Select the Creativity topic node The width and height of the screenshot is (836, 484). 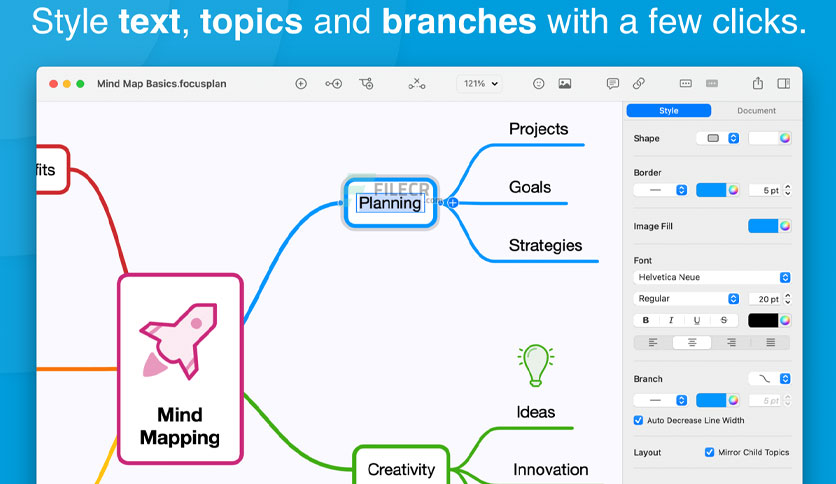(x=401, y=469)
